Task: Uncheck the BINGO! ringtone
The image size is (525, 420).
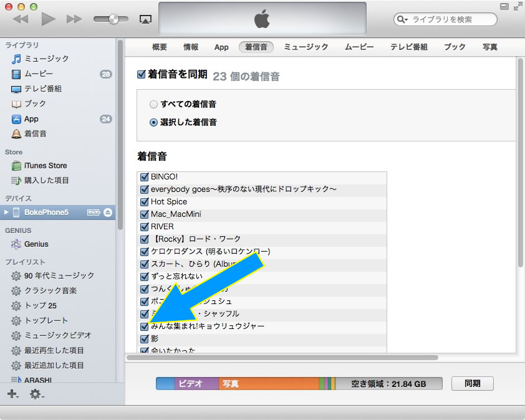Action: [x=144, y=177]
